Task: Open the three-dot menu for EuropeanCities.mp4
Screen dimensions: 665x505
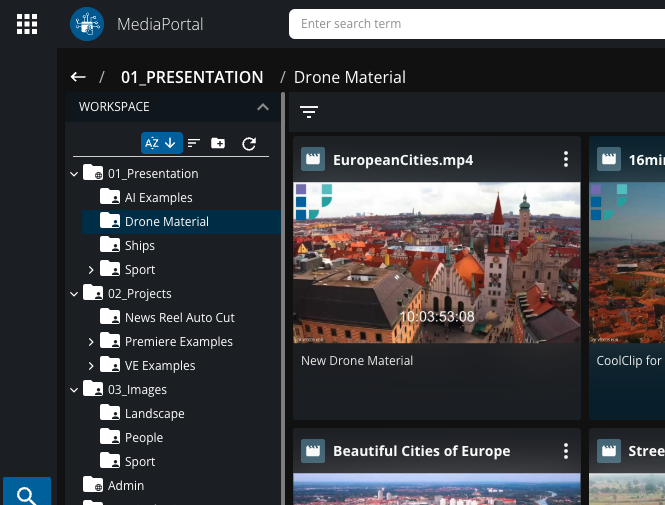Action: [x=566, y=160]
